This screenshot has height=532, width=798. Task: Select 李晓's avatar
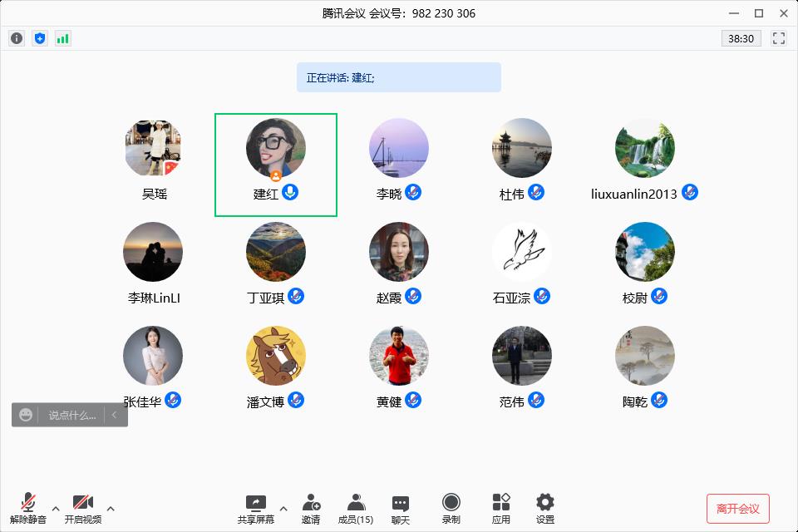click(x=399, y=148)
